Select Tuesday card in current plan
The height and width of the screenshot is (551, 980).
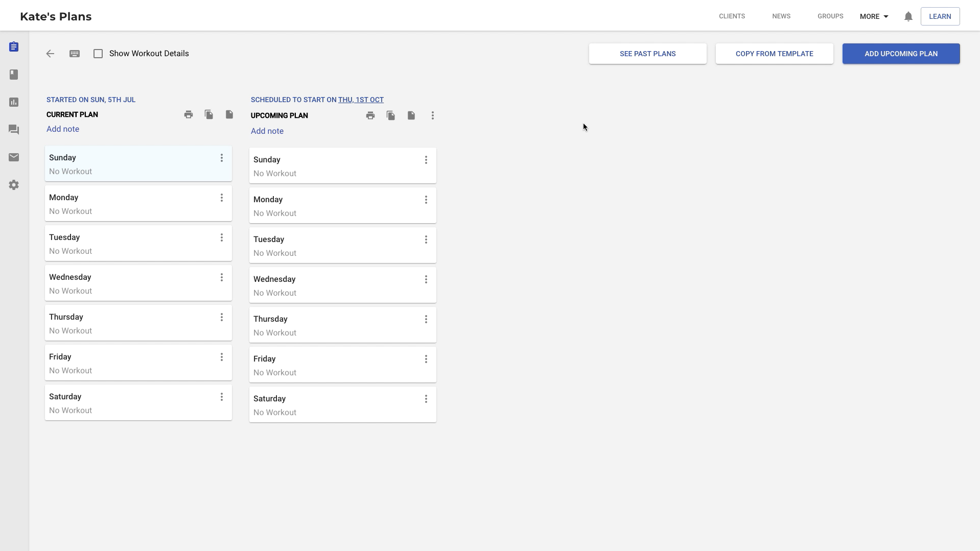138,243
